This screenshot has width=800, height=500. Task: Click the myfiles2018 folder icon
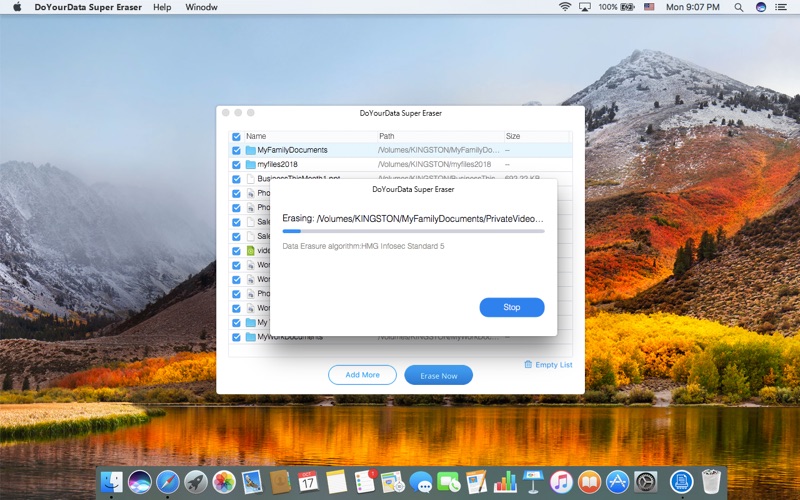pos(251,164)
